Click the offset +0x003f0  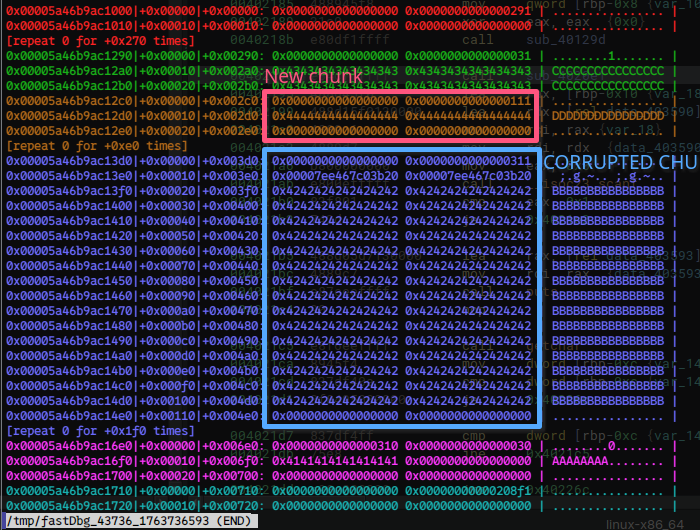tap(231, 191)
